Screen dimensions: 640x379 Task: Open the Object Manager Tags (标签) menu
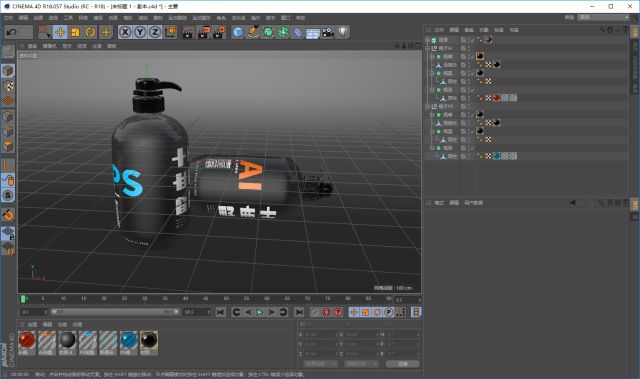[x=499, y=30]
